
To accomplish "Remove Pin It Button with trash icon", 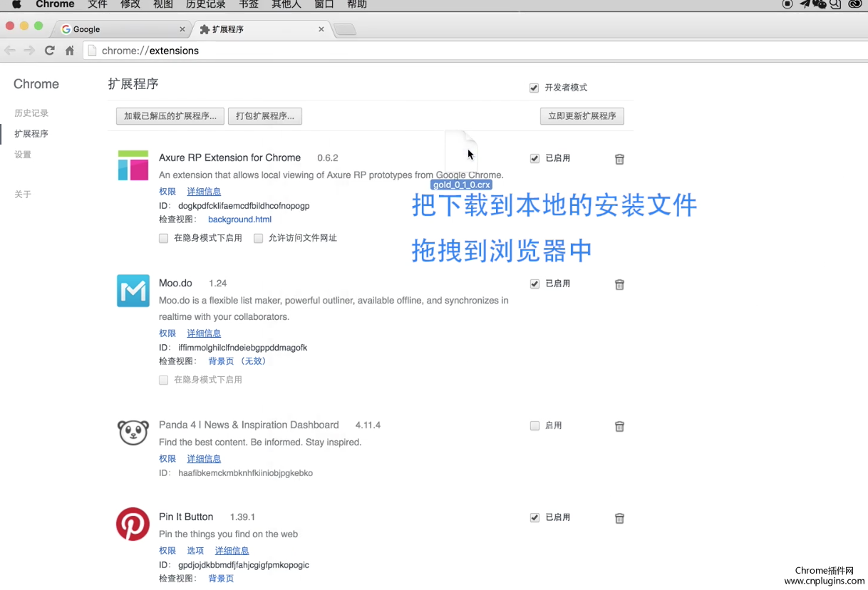I will click(x=619, y=519).
